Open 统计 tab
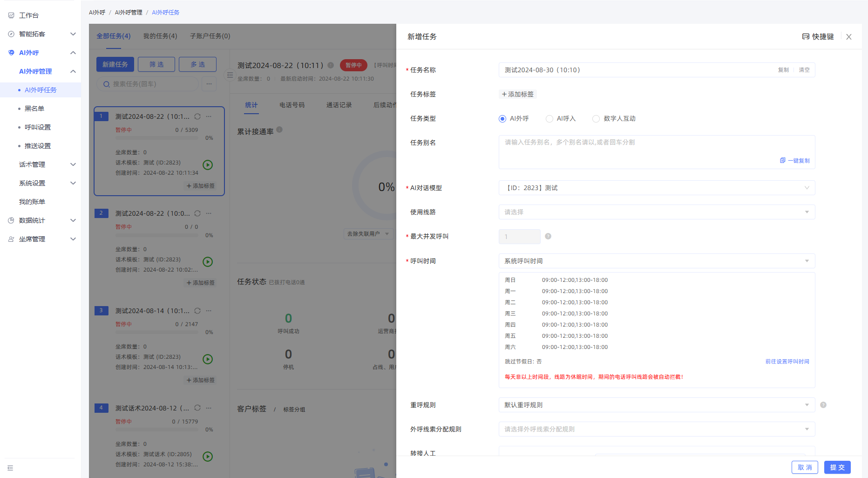The height and width of the screenshot is (478, 868). click(251, 105)
